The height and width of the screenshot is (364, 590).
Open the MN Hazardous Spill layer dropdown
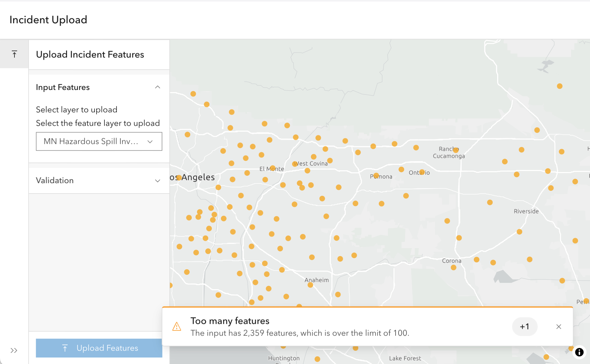tap(99, 141)
